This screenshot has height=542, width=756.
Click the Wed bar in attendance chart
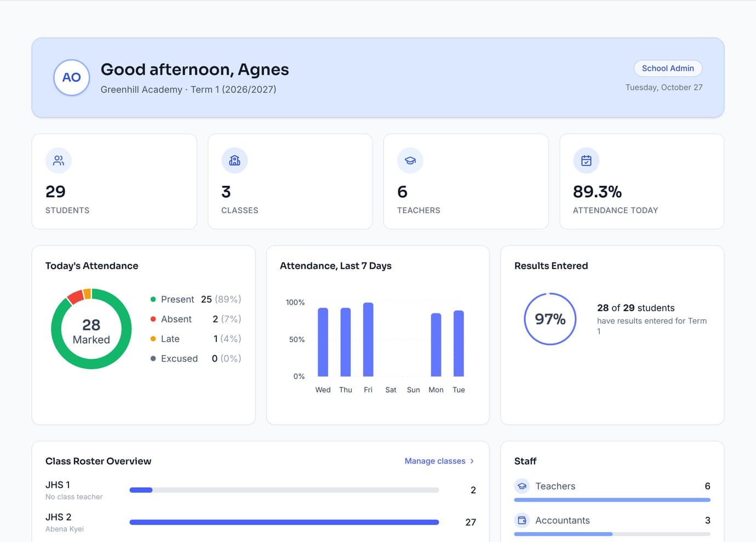323,342
